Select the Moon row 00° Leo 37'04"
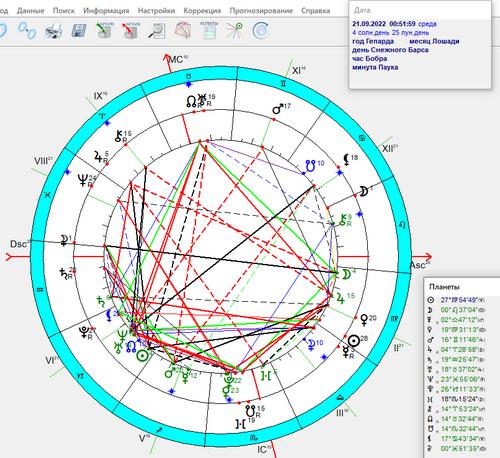This screenshot has width=500, height=458. (456, 310)
